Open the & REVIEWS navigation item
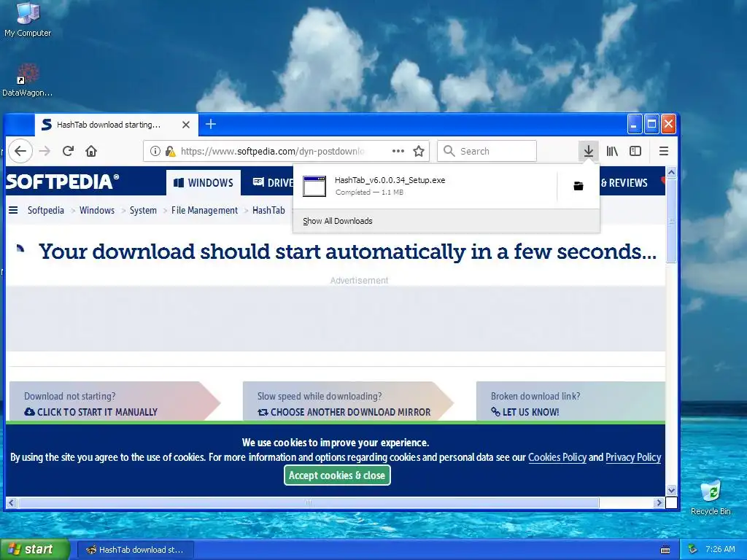 click(x=624, y=183)
